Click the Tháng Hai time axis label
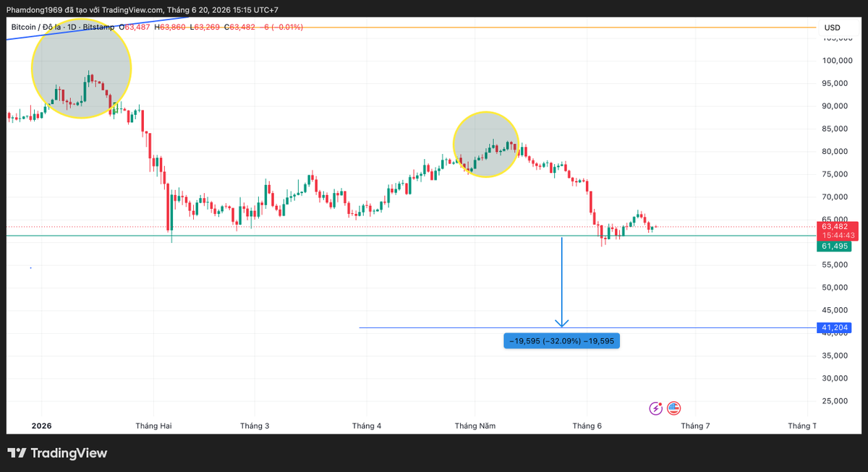The image size is (868, 472). 153,426
